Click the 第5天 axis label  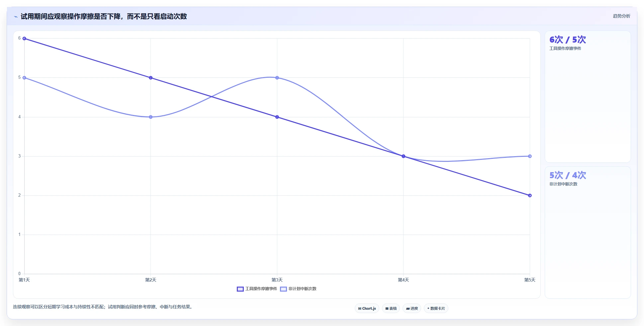[x=530, y=280]
